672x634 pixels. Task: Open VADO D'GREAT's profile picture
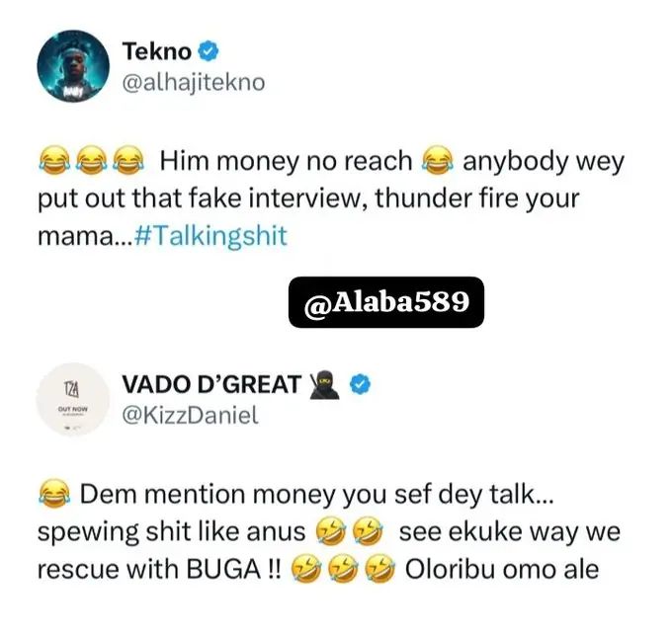click(73, 399)
